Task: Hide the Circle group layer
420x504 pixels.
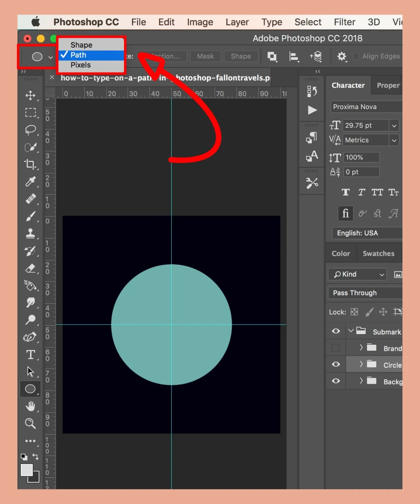Action: 336,364
